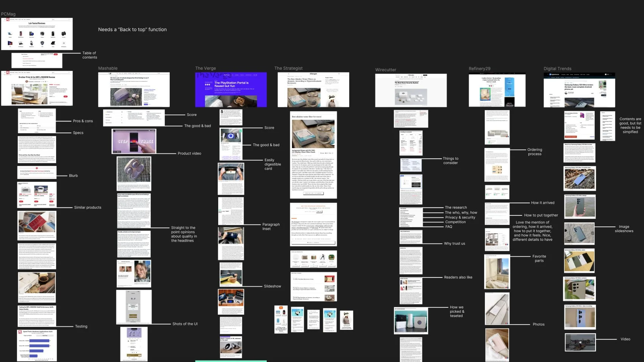Click the 'Ordering process' annotation
The width and height of the screenshot is (644, 362).
point(535,152)
